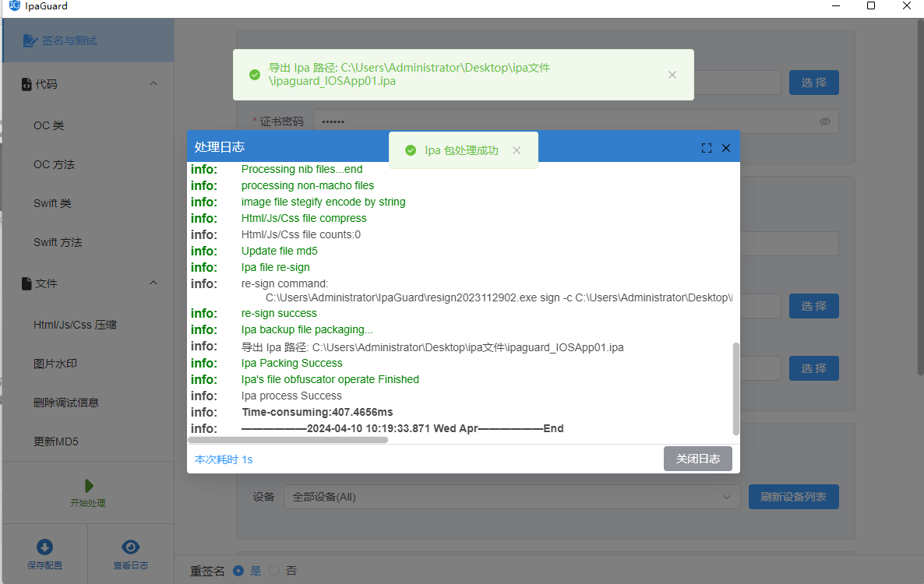Collapse the 代码 section chevron
The image size is (924, 584).
click(x=153, y=83)
